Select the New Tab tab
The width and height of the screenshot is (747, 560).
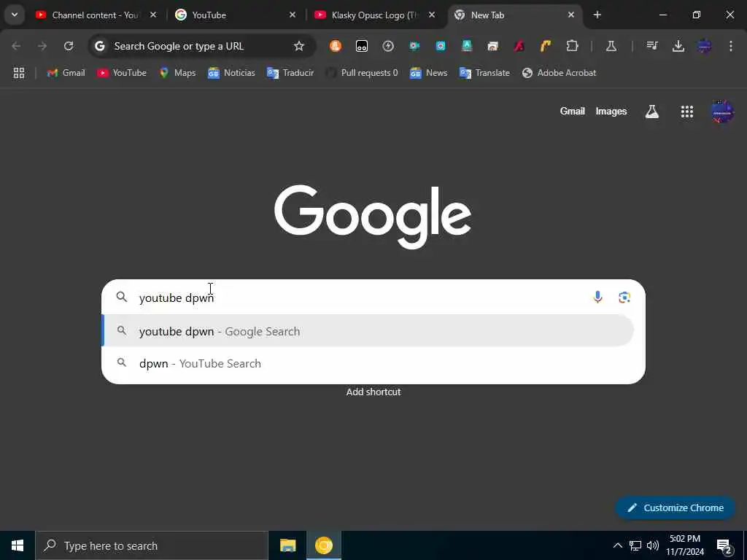[x=515, y=15]
